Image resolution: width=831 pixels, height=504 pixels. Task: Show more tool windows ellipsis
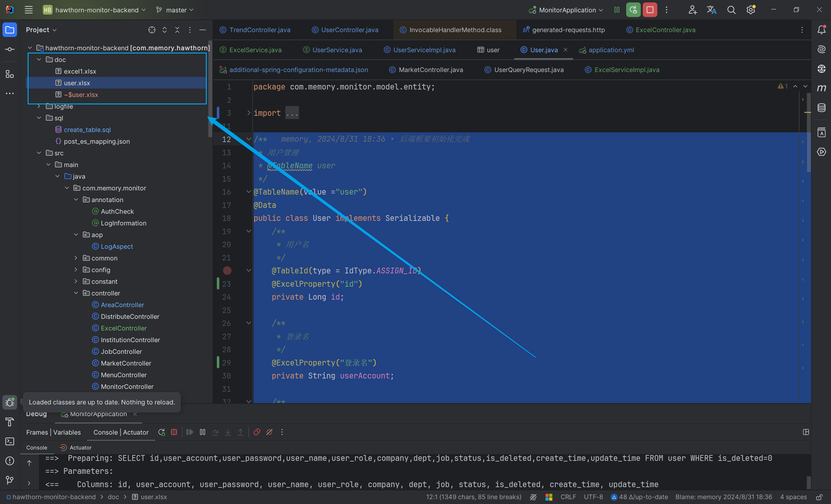(10, 93)
